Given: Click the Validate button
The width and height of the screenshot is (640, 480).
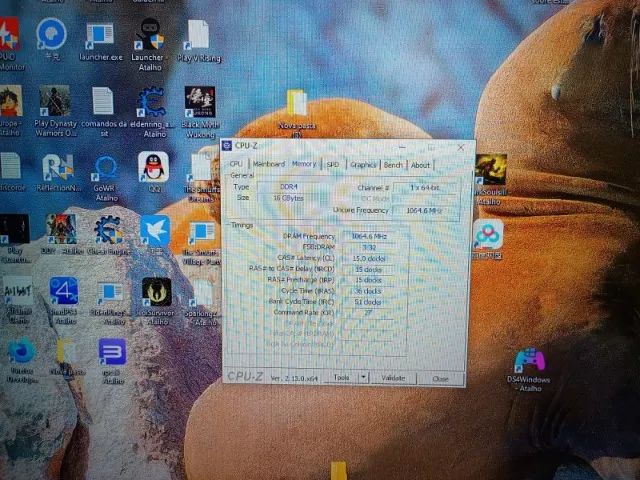Looking at the screenshot, I should (x=393, y=378).
